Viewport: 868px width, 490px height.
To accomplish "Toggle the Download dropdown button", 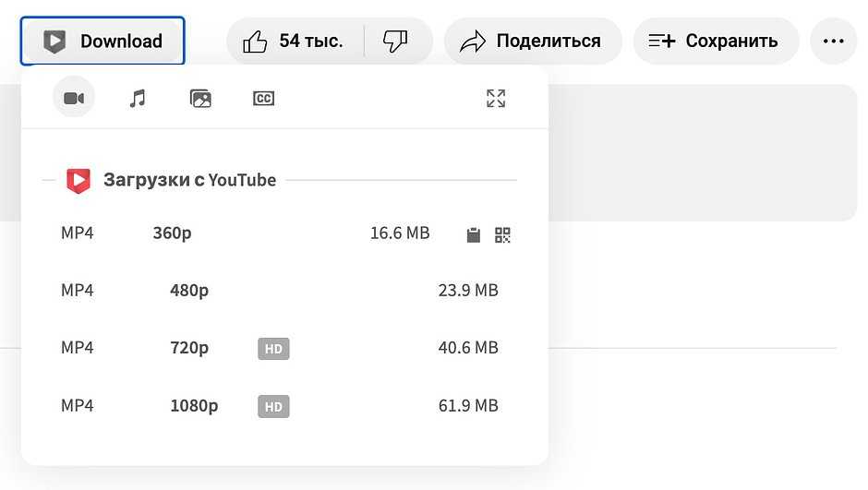I will 102,41.
